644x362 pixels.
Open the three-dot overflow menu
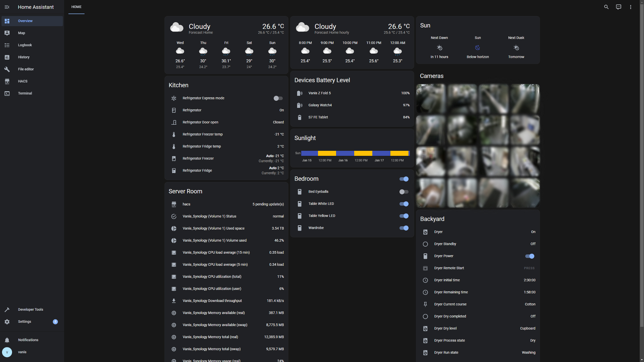tap(631, 7)
